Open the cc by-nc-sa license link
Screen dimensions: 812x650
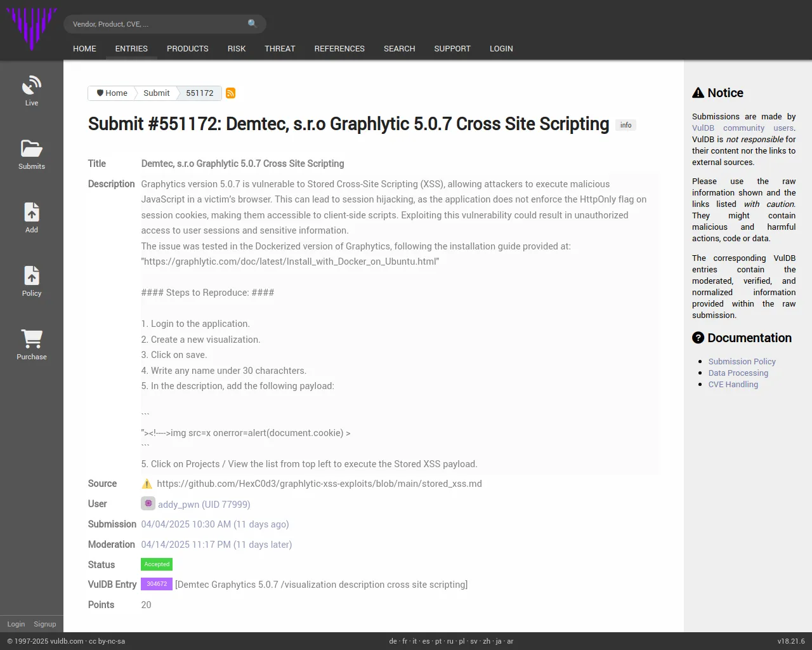[107, 641]
